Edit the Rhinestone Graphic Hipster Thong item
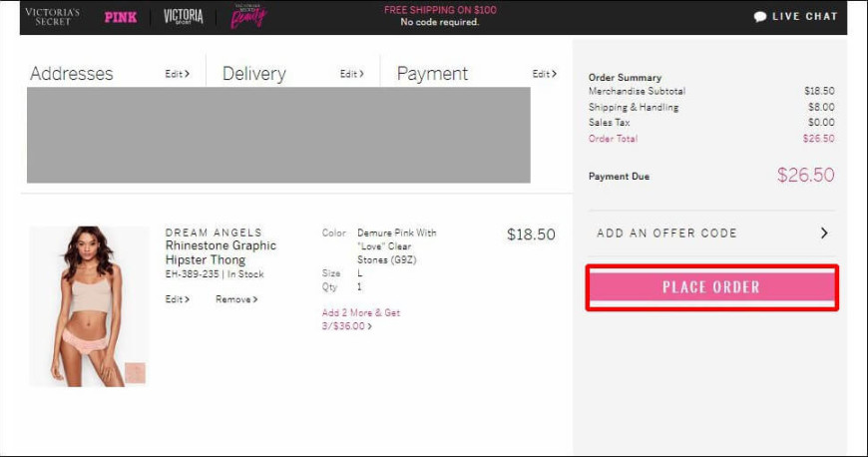This screenshot has width=868, height=457. [x=177, y=299]
